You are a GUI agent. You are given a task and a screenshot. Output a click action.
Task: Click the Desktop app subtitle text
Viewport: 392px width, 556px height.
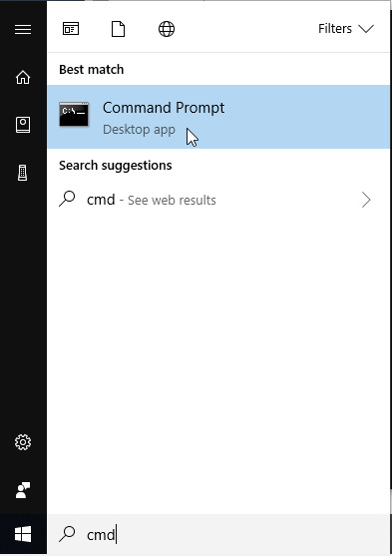139,130
